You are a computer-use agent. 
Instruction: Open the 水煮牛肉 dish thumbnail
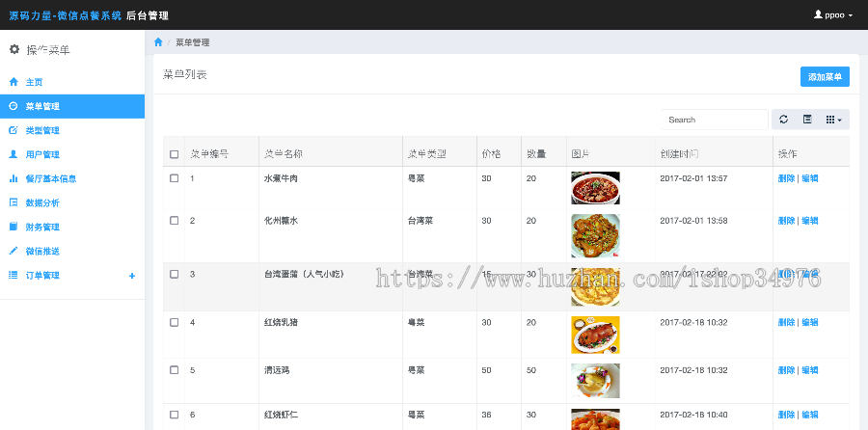[x=595, y=188]
